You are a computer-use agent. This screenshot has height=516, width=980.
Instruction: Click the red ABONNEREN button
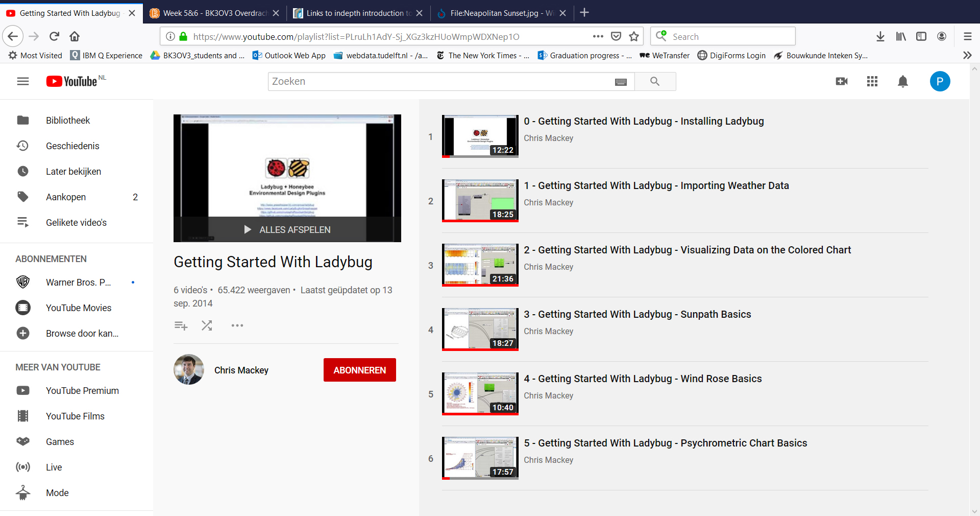tap(359, 370)
